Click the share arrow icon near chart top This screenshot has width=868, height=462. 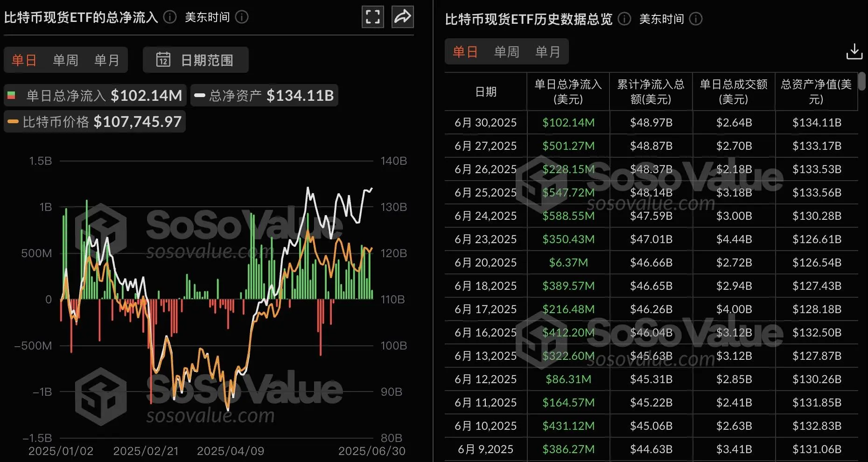402,16
